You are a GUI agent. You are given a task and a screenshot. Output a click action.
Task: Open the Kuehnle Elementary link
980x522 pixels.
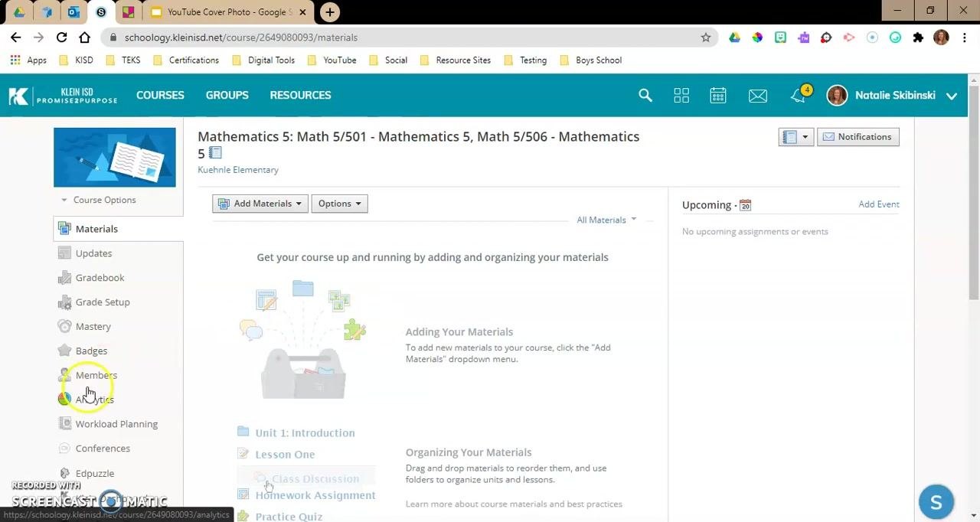[x=238, y=170]
